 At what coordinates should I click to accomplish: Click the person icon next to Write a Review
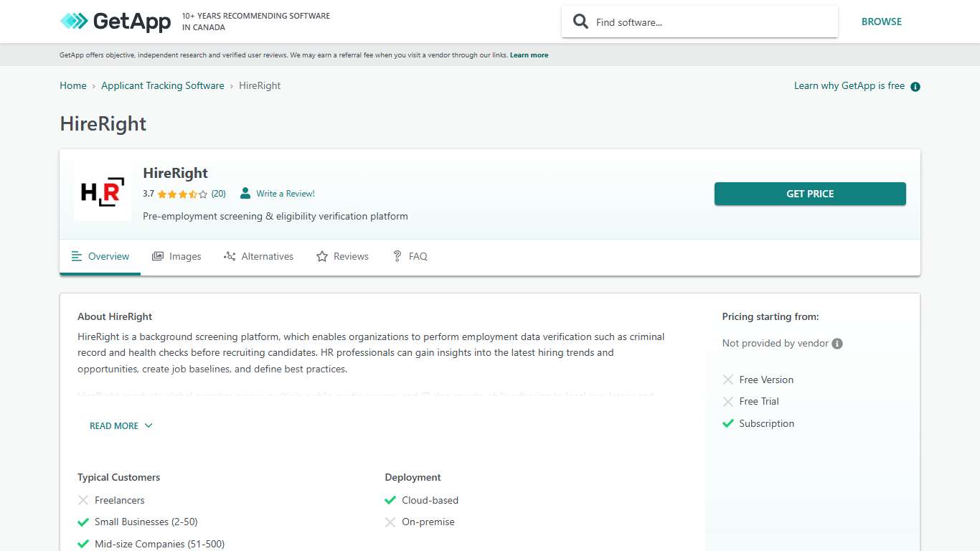point(245,193)
